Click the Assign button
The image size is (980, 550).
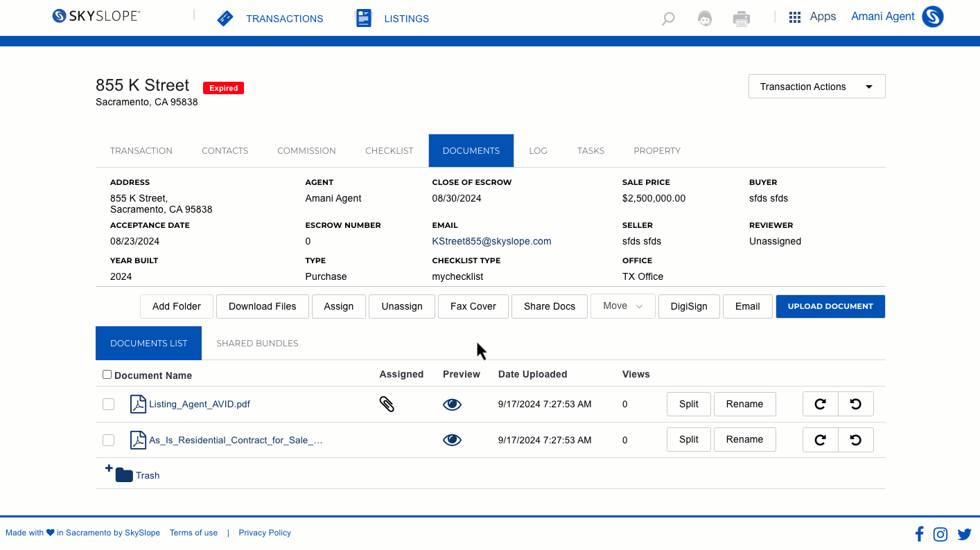coord(339,306)
